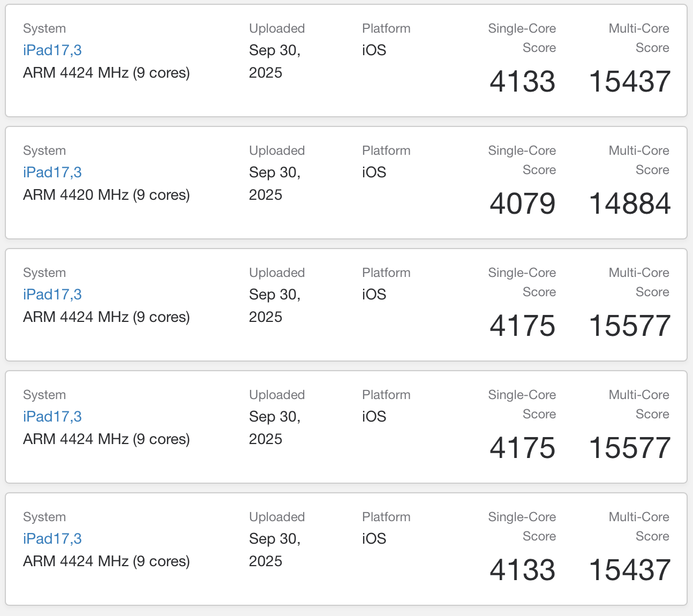The image size is (693, 616).
Task: Click the 15577 multi-core score in the third result
Action: click(x=629, y=326)
